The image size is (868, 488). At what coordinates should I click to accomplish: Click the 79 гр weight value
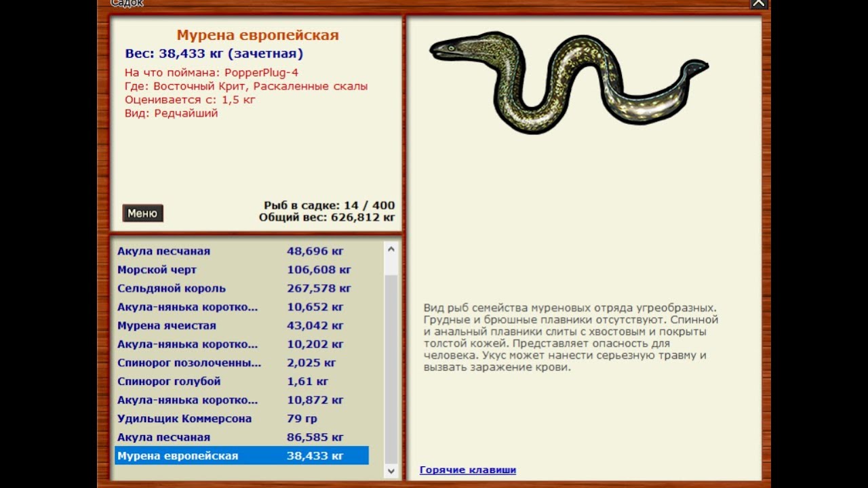point(302,419)
